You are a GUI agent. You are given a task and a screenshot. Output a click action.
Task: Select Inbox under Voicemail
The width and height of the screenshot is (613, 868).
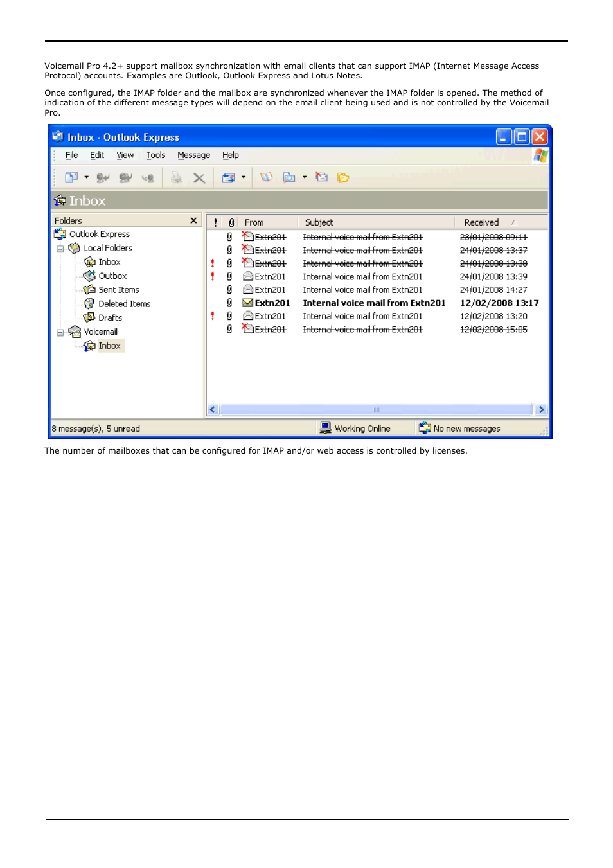point(109,346)
